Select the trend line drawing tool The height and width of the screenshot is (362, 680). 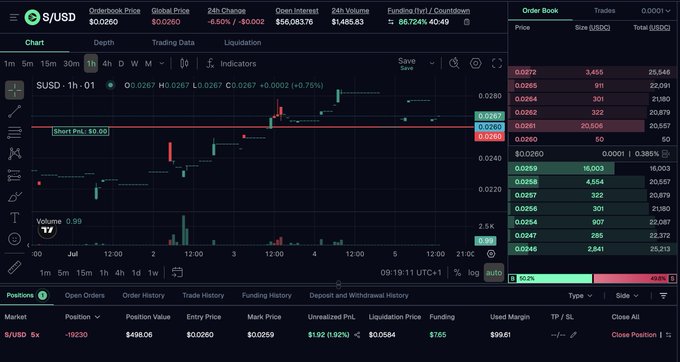pyautogui.click(x=14, y=111)
